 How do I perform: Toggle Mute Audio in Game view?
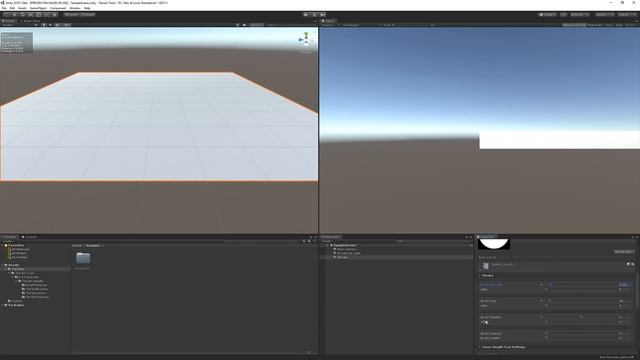pyautogui.click(x=596, y=25)
